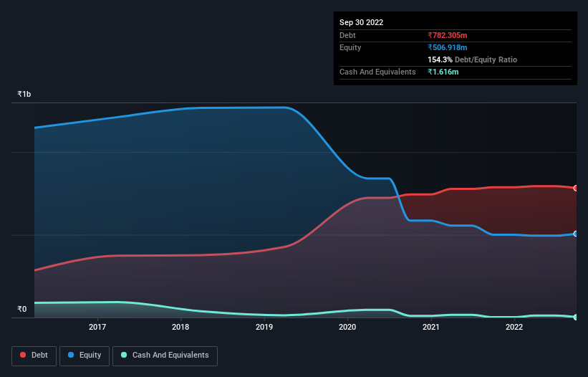Click the ₹1b y-axis label
The width and height of the screenshot is (588, 377).
(24, 94)
